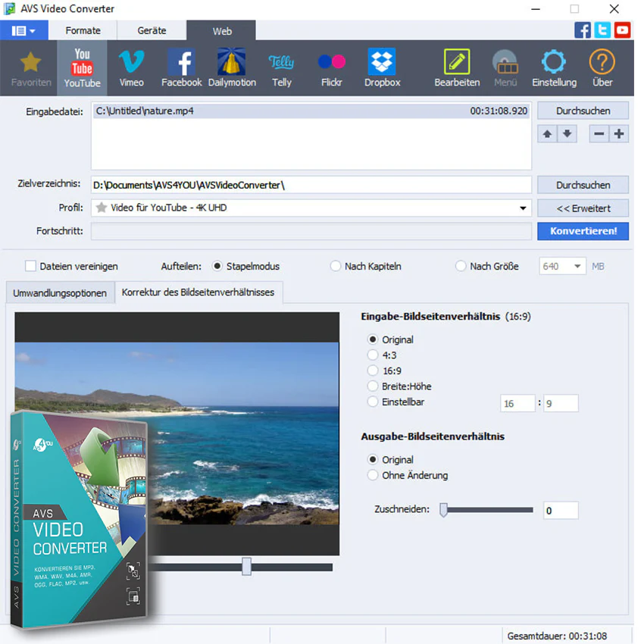644x644 pixels.
Task: Move the input file up with arrow icon
Action: tap(547, 134)
